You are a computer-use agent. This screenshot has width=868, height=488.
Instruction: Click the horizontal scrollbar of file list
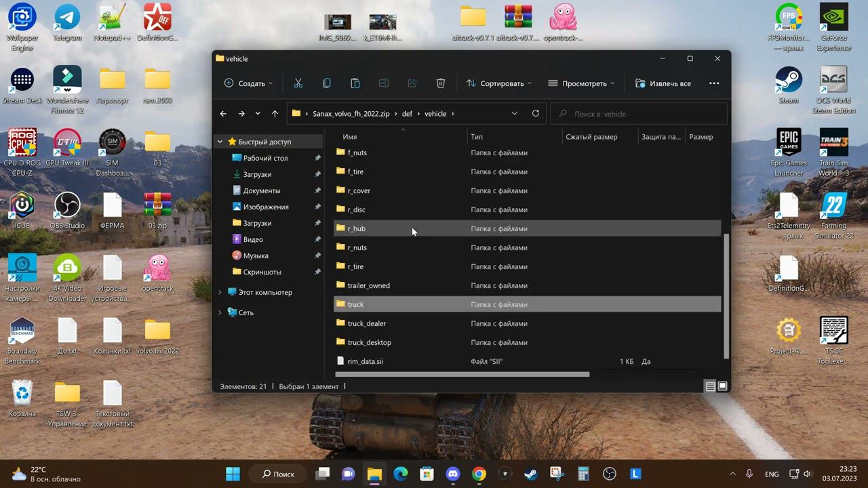(462, 374)
